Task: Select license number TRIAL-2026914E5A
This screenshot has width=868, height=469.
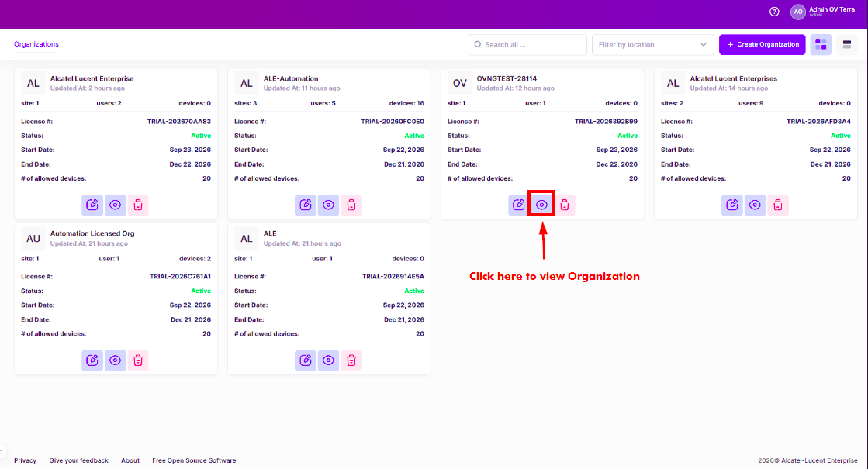Action: click(393, 277)
